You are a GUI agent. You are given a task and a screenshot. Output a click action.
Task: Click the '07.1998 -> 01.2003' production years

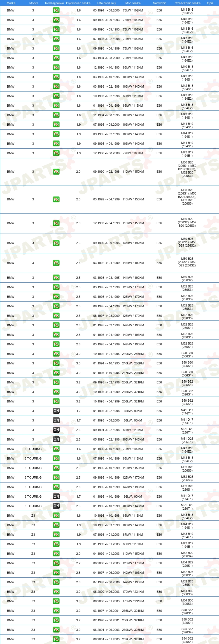(x=106, y=535)
